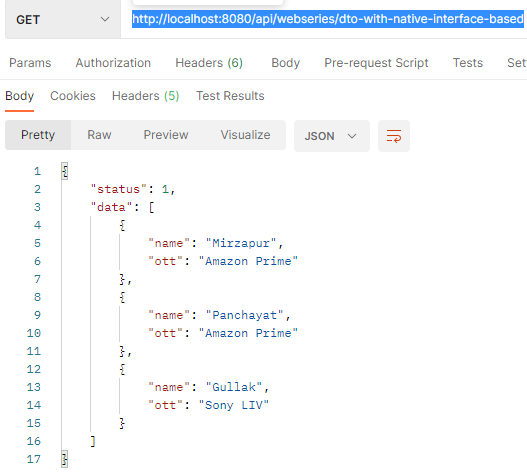Select the Pretty response view

[x=38, y=135]
